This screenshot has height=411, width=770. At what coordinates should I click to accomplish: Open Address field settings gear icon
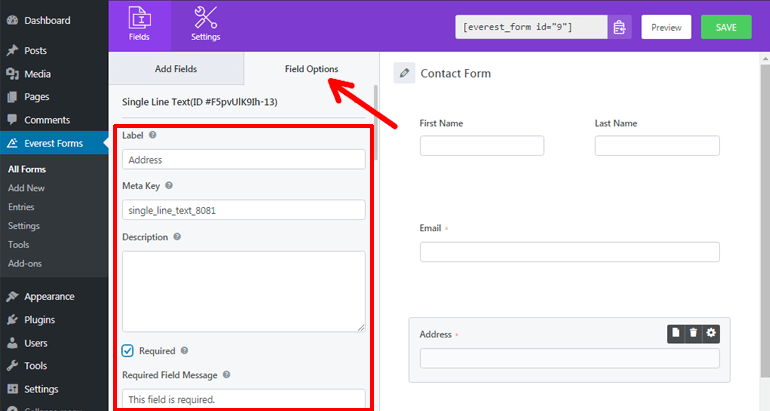tap(711, 333)
